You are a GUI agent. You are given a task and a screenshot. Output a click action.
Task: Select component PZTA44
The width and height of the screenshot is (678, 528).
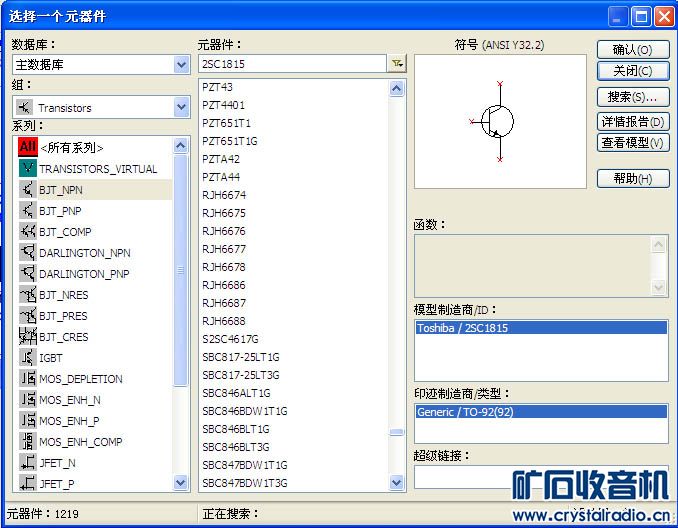pyautogui.click(x=221, y=177)
